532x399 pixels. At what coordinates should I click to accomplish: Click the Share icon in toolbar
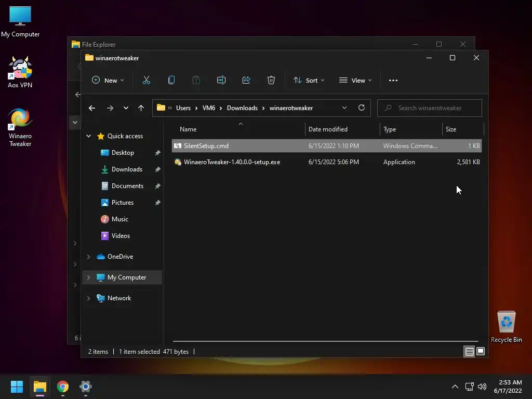[246, 81]
